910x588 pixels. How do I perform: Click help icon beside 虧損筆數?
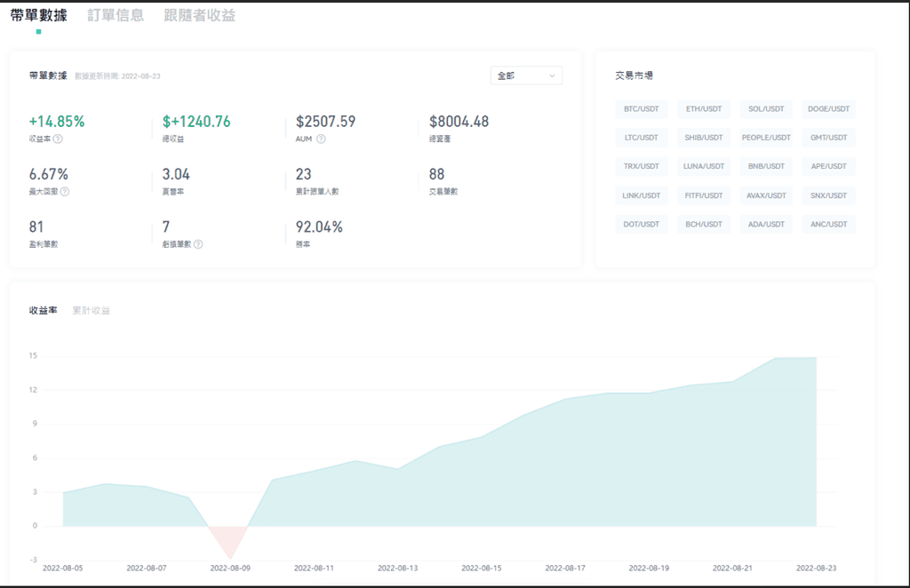[x=198, y=243]
